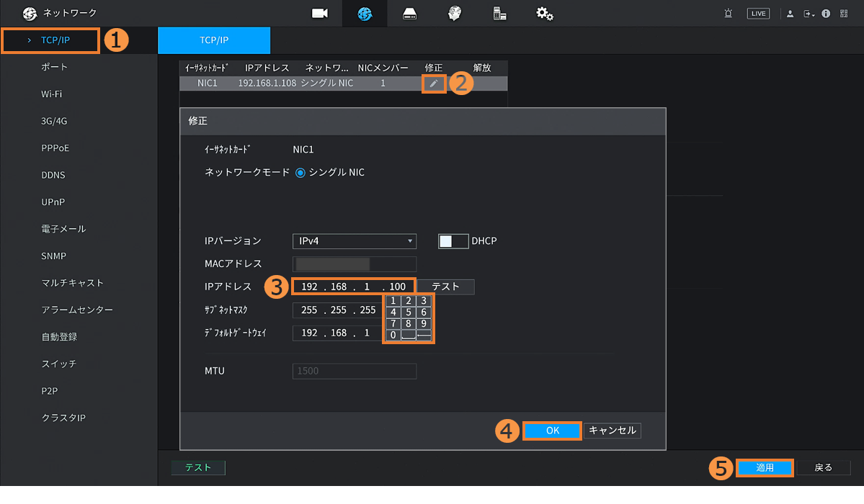
Task: Click the 適用 apply button
Action: [765, 468]
